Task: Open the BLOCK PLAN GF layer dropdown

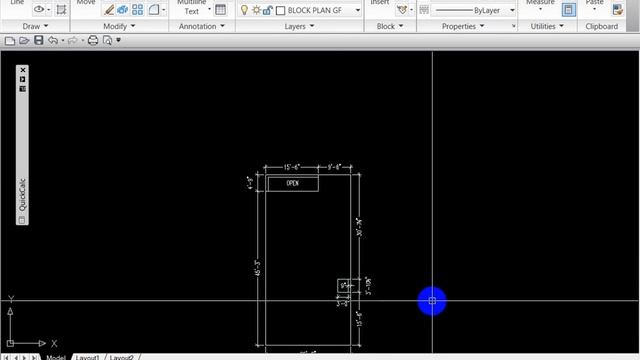Action: [358, 11]
